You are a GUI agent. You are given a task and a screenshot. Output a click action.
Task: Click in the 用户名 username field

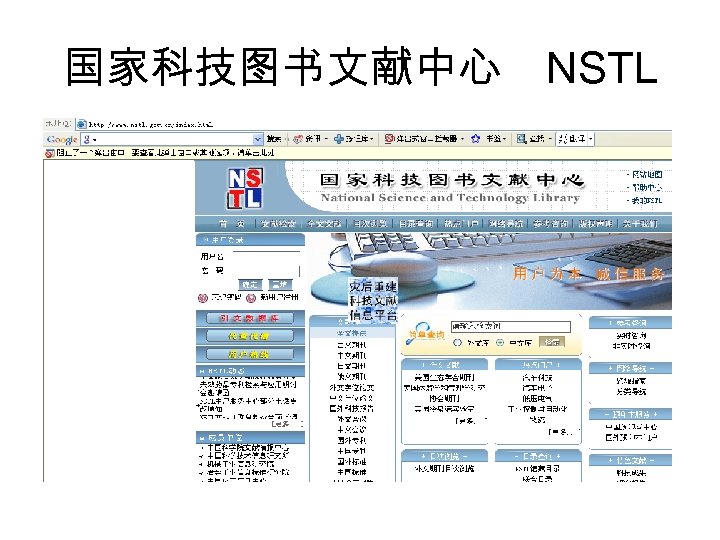(x=266, y=256)
